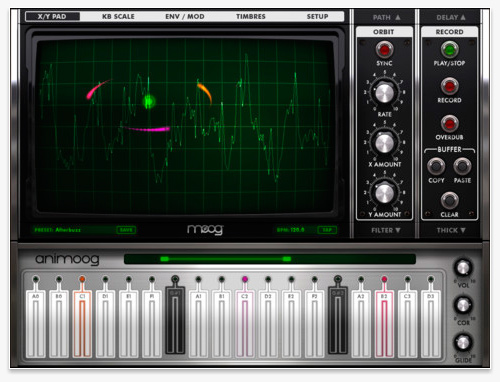Click the COR knob

tap(463, 305)
